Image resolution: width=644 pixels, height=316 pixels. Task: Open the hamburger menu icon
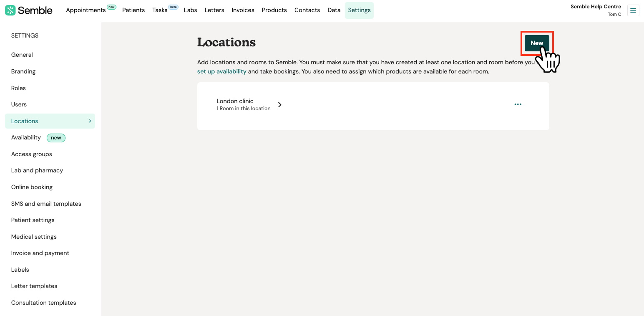click(633, 10)
